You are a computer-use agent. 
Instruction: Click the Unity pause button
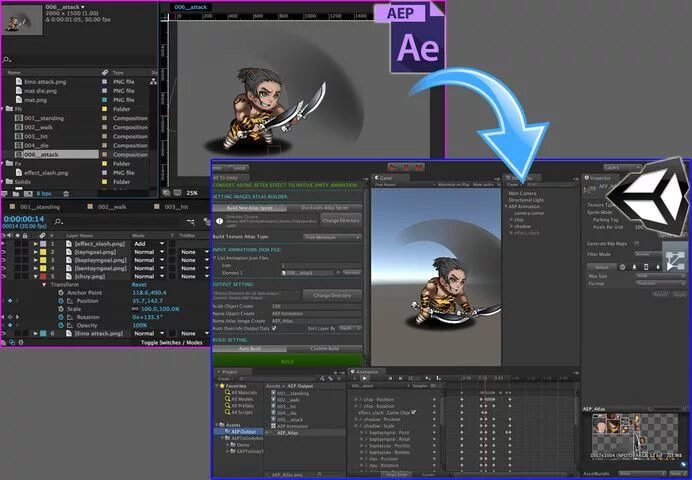coord(406,167)
